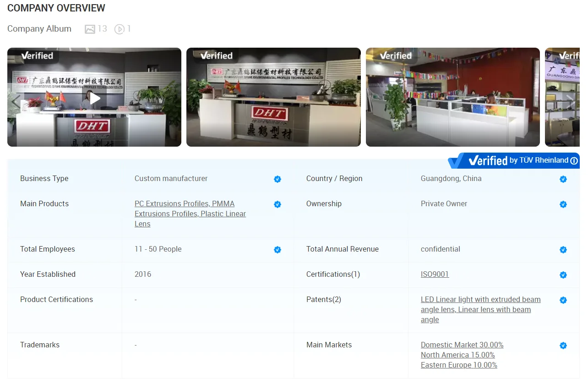Click verified checkmark for Main Products row
Image resolution: width=588 pixels, height=379 pixels.
278,204
